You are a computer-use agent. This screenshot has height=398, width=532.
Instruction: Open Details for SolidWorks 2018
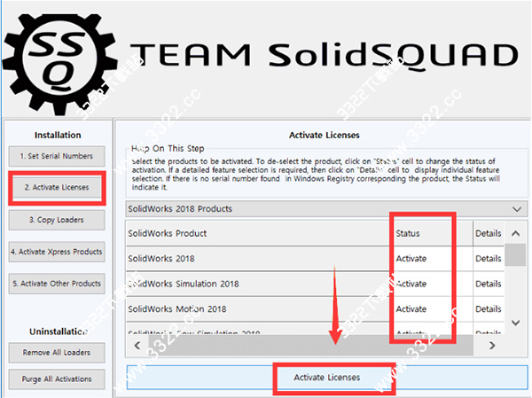click(489, 259)
